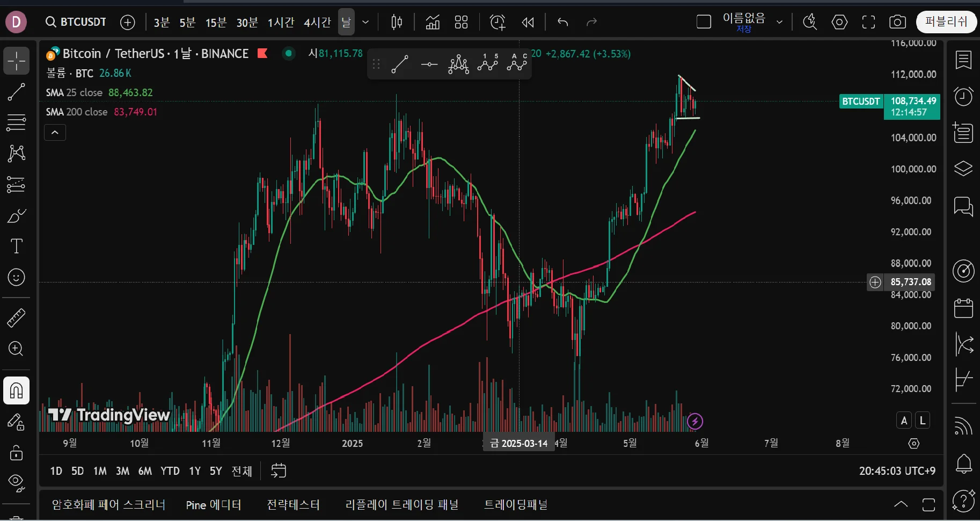Take a chart snapshot with camera icon

tap(897, 22)
